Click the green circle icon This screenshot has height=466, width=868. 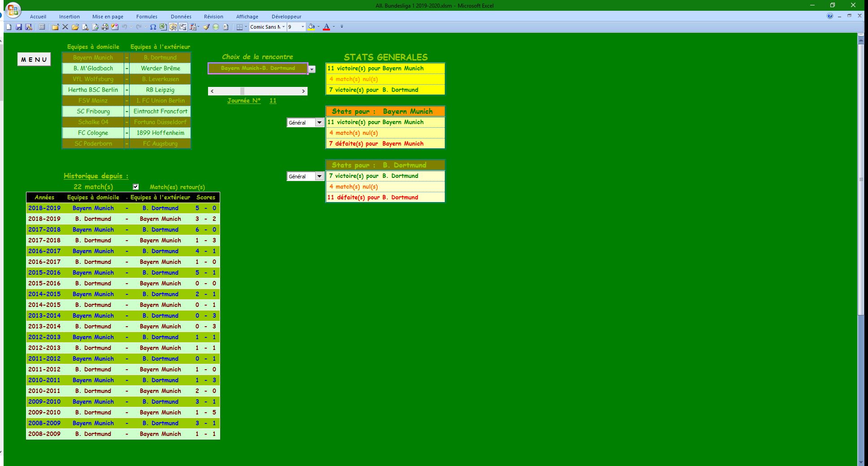click(216, 27)
